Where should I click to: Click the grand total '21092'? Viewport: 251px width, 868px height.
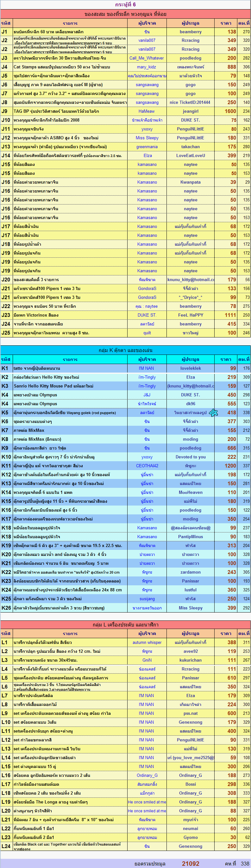pyautogui.click(x=190, y=863)
